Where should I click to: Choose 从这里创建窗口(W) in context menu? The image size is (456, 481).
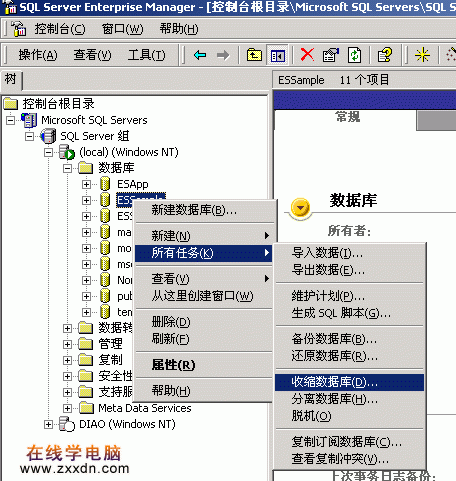204,296
